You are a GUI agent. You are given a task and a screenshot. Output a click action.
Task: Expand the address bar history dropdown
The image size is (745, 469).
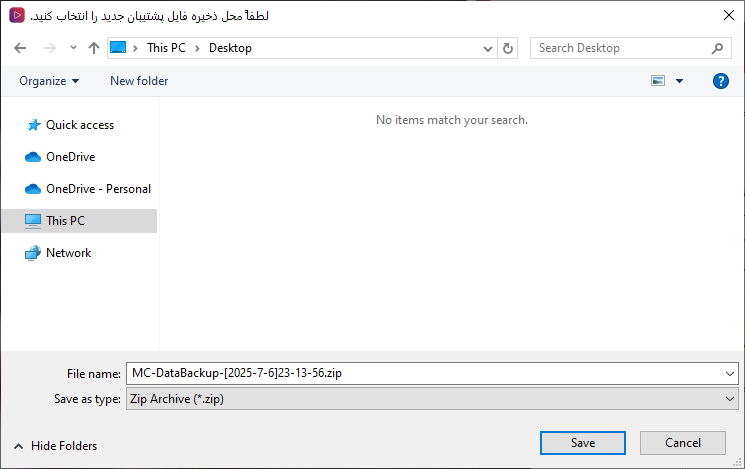click(x=487, y=48)
